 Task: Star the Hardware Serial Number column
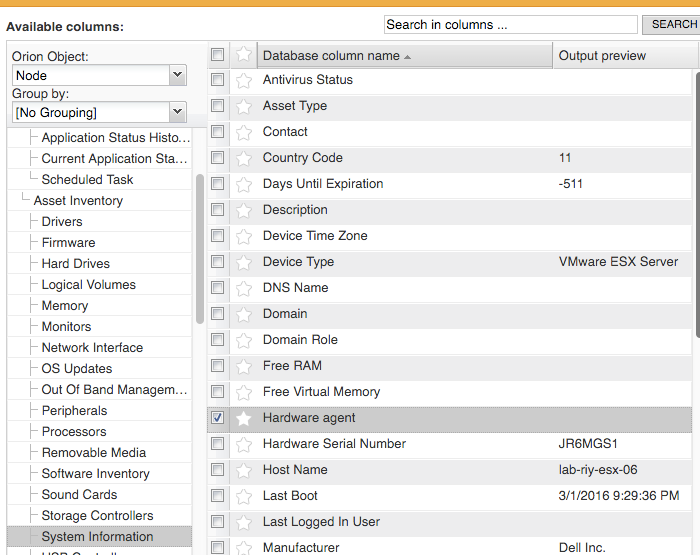click(244, 444)
